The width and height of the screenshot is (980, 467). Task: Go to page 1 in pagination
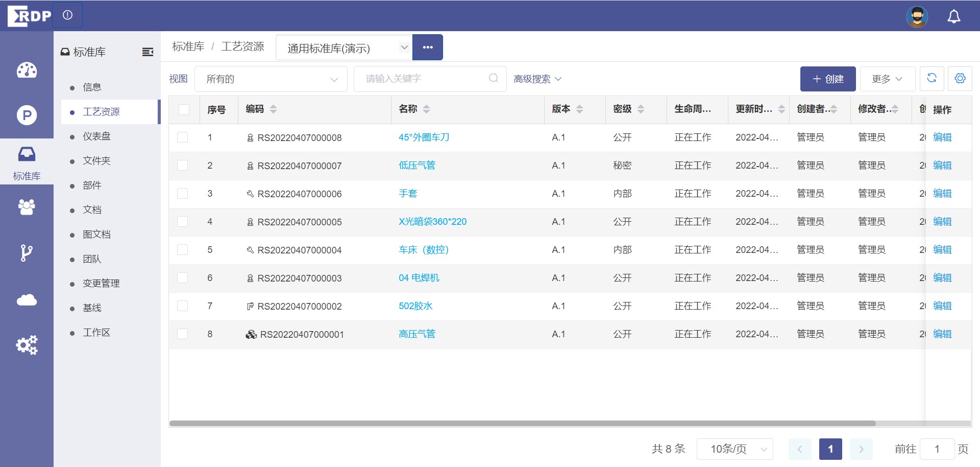[x=830, y=449]
